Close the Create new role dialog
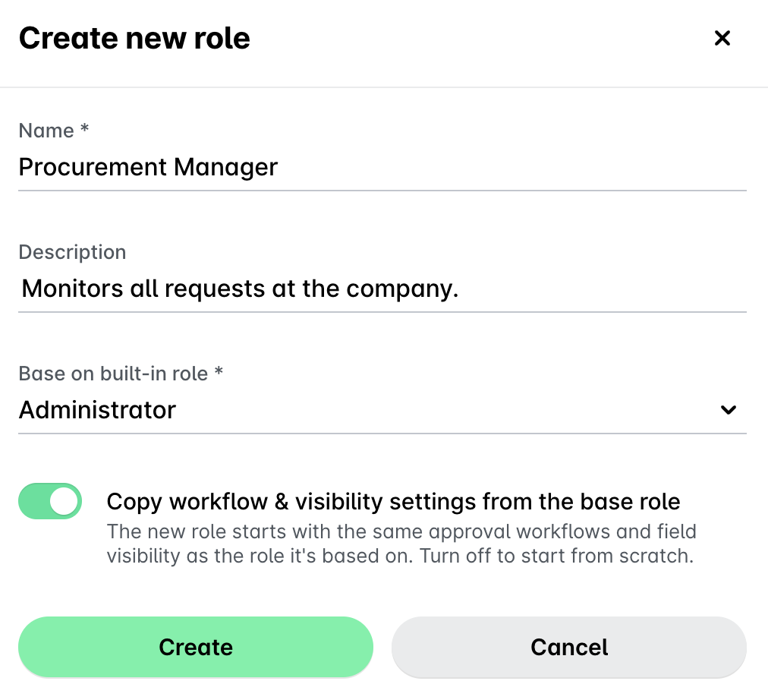Viewport: 768px width, 700px height. [722, 38]
